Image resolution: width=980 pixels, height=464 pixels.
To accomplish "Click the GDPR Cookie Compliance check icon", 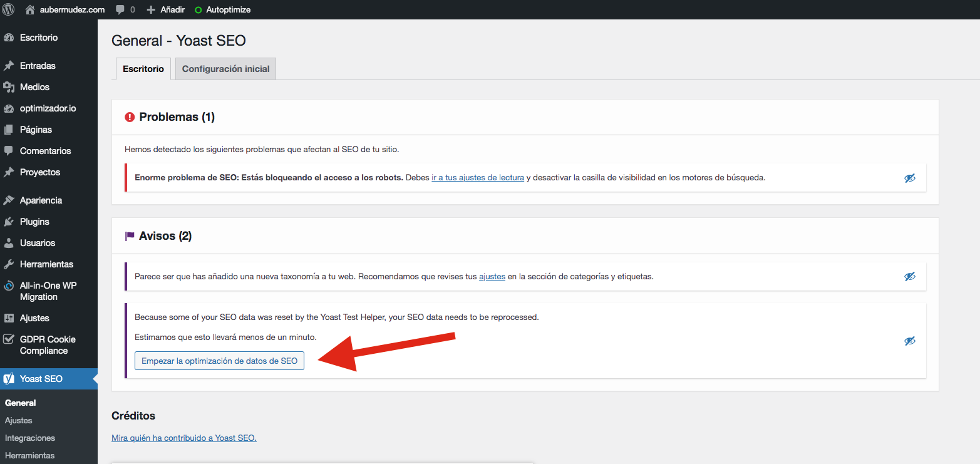I will pyautogui.click(x=9, y=339).
